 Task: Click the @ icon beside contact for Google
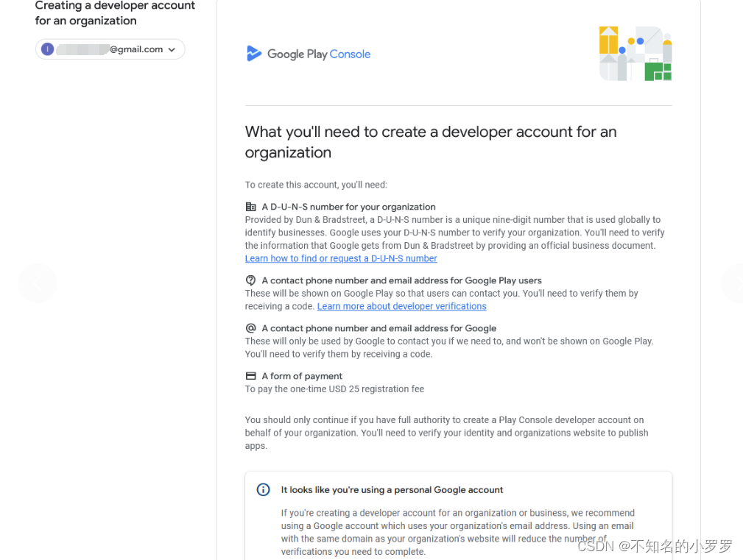250,328
